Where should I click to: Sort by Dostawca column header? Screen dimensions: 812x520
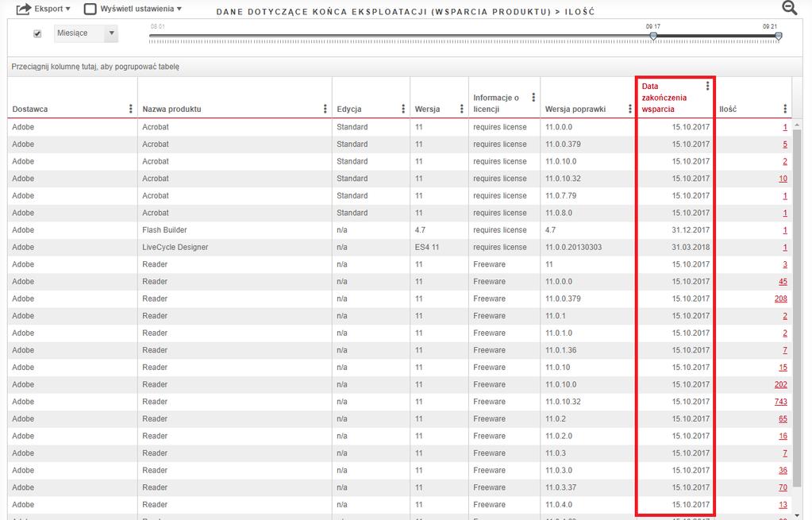tap(30, 110)
